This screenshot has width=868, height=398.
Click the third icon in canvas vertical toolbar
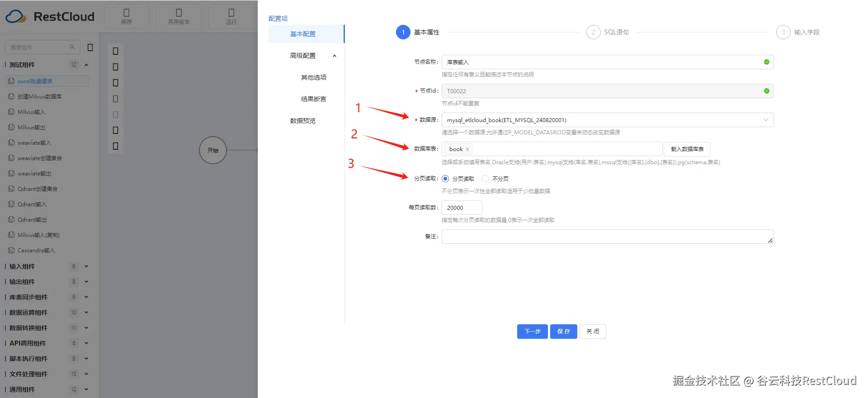(115, 83)
